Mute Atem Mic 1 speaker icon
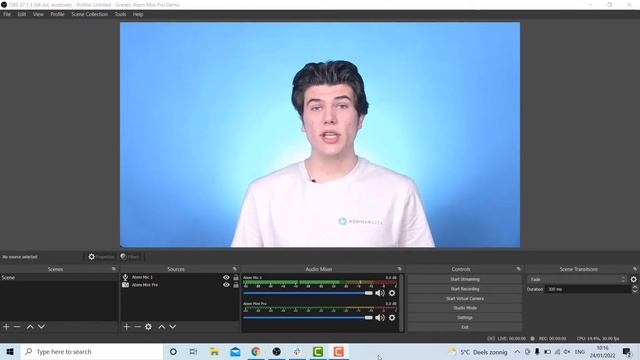Image resolution: width=640 pixels, height=360 pixels. [380, 293]
